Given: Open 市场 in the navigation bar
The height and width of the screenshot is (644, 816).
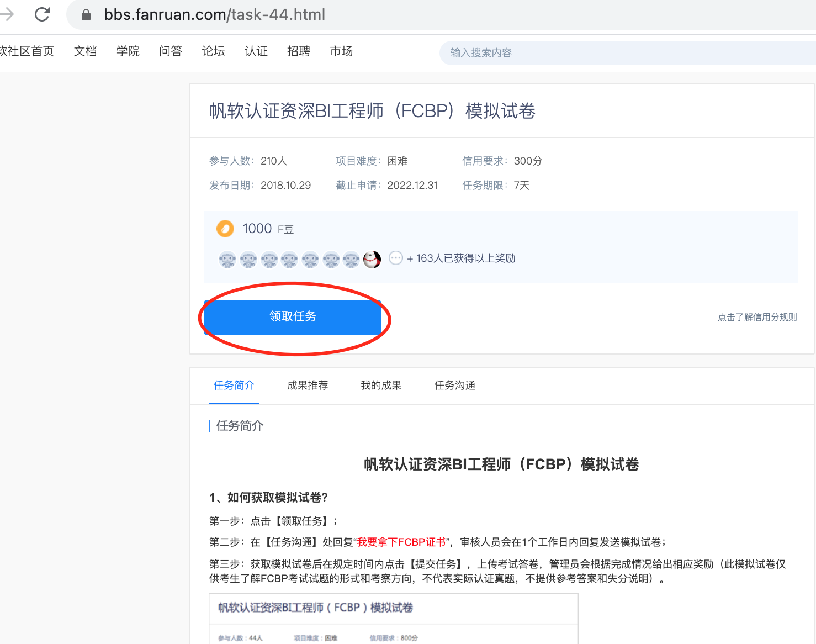Looking at the screenshot, I should [341, 51].
